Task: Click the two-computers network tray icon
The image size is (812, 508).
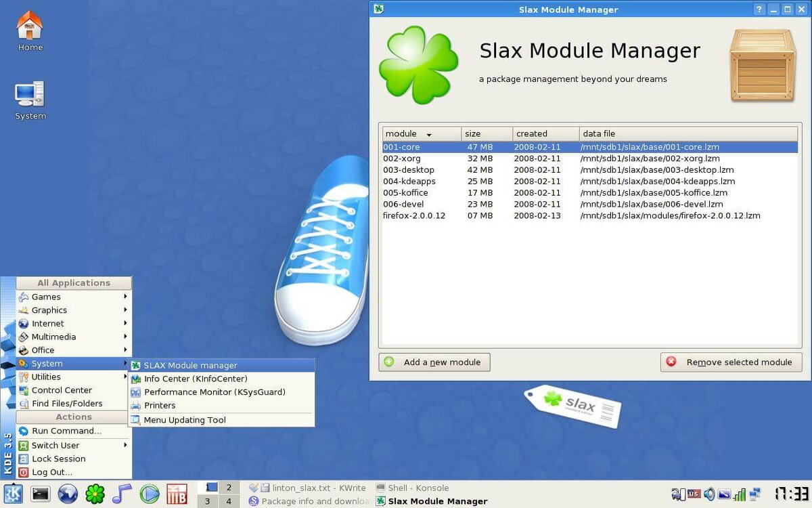Action: (755, 494)
